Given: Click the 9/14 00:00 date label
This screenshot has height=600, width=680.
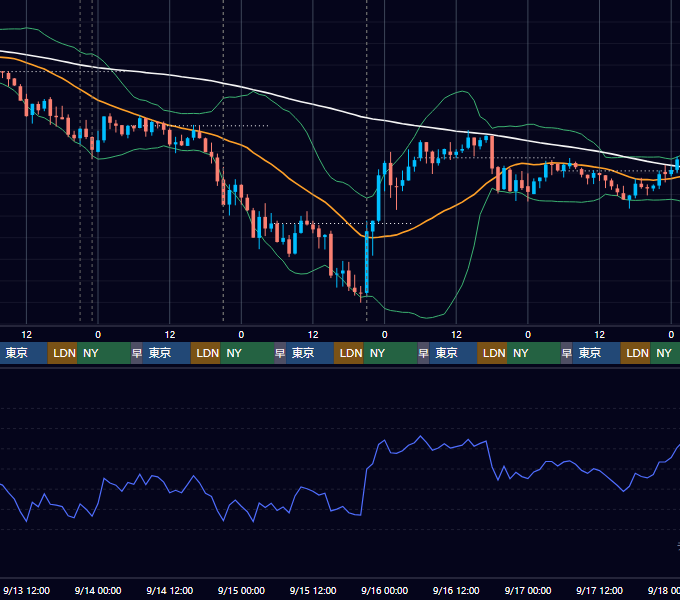Looking at the screenshot, I should [98, 590].
